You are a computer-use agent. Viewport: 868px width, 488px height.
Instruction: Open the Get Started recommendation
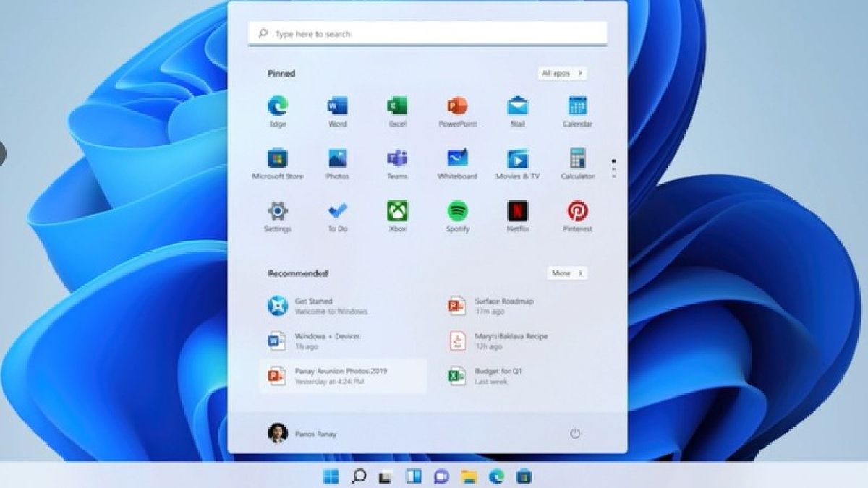(x=343, y=306)
